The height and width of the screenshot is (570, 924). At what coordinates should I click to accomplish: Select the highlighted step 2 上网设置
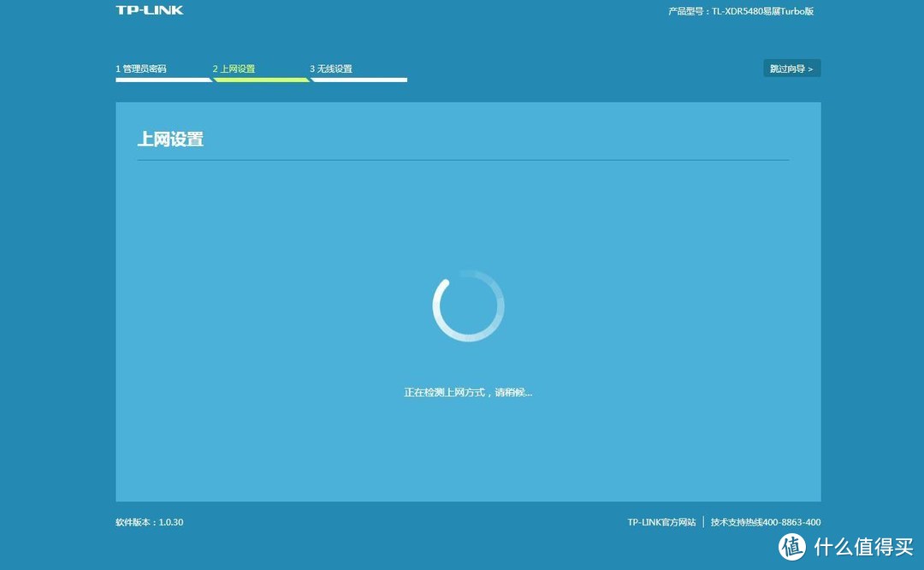coord(234,68)
